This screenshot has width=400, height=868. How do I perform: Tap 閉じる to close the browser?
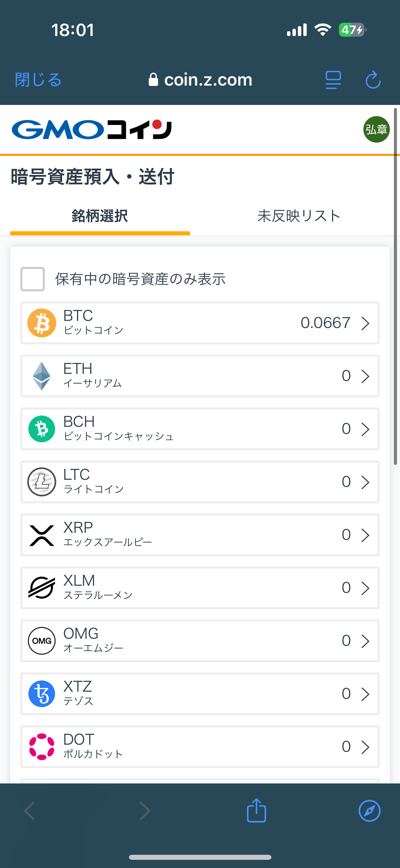coord(38,80)
